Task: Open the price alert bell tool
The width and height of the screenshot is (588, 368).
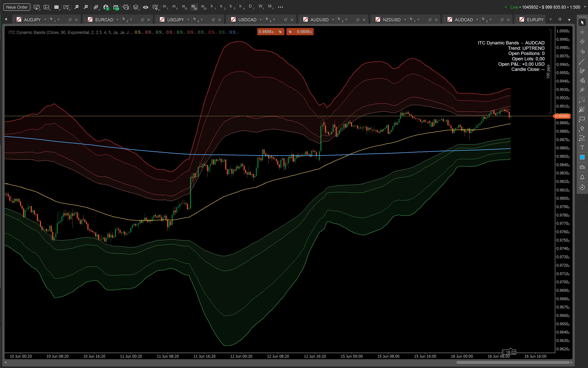Action: [x=582, y=177]
